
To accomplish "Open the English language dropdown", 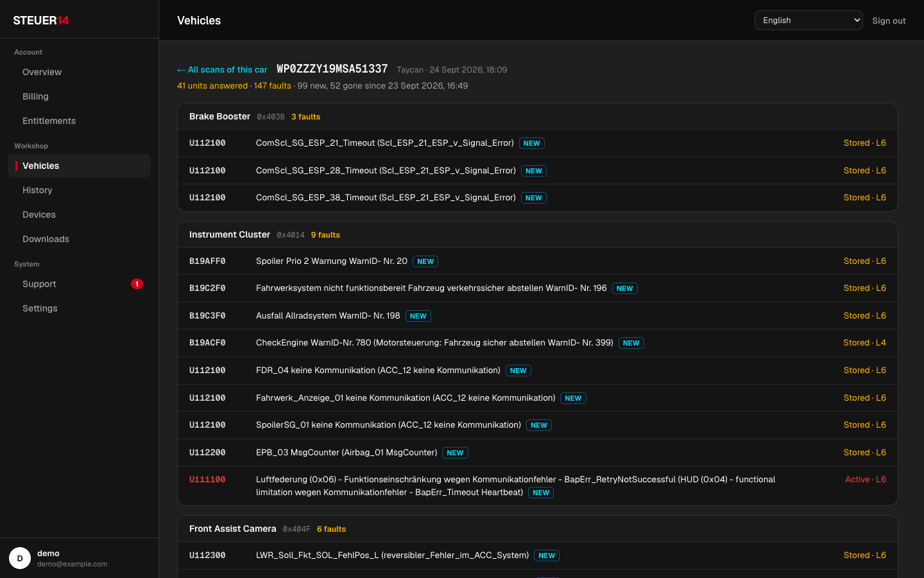I will pyautogui.click(x=809, y=21).
